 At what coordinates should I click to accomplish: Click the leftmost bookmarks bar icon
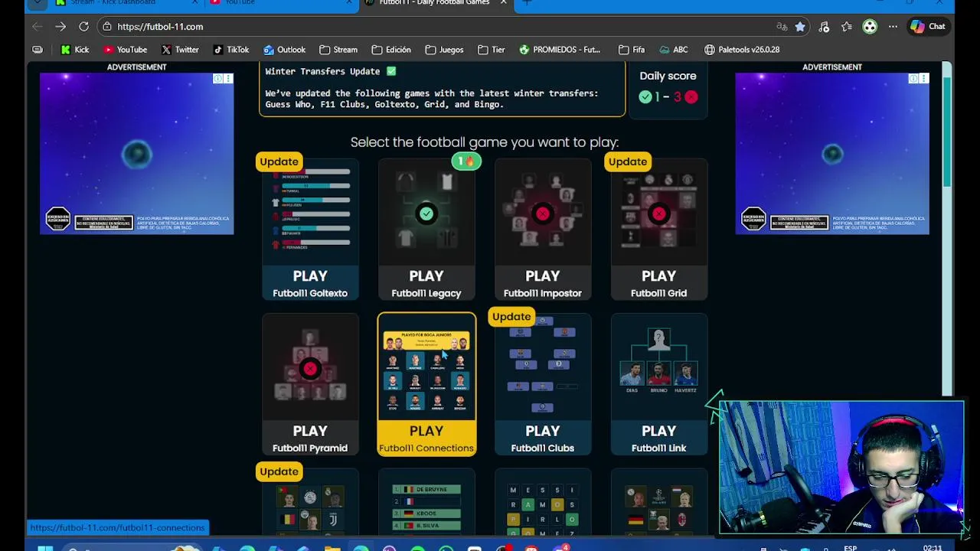[38, 50]
